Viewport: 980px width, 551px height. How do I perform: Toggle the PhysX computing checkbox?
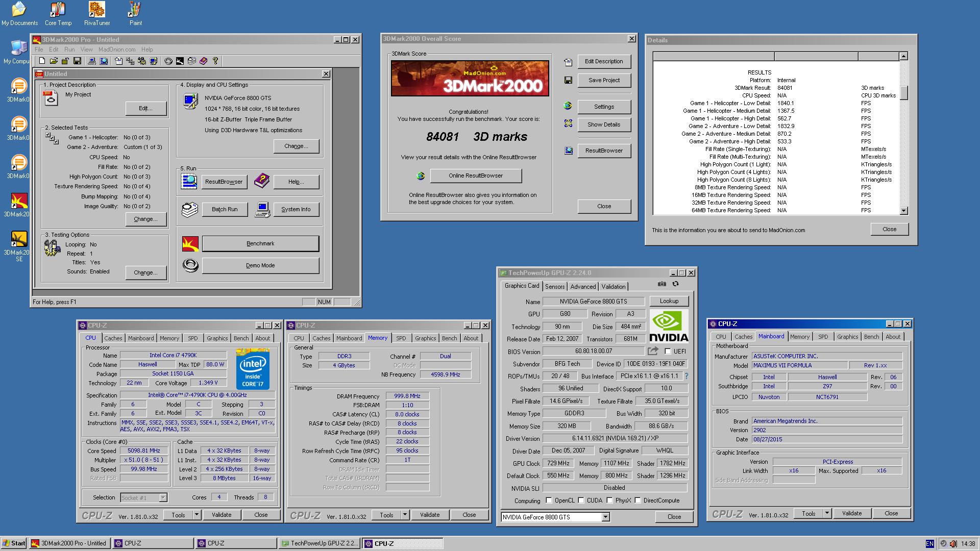click(x=609, y=500)
